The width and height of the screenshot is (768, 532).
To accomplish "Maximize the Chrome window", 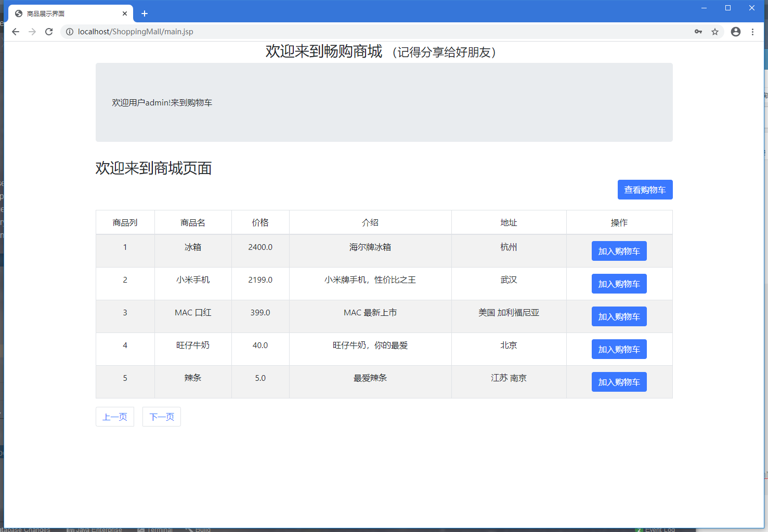I will [728, 8].
